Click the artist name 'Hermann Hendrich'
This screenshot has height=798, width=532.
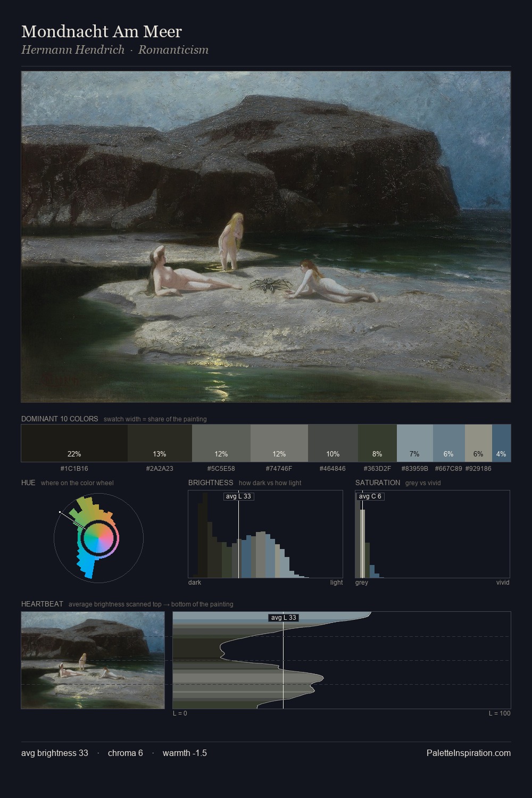coord(73,50)
